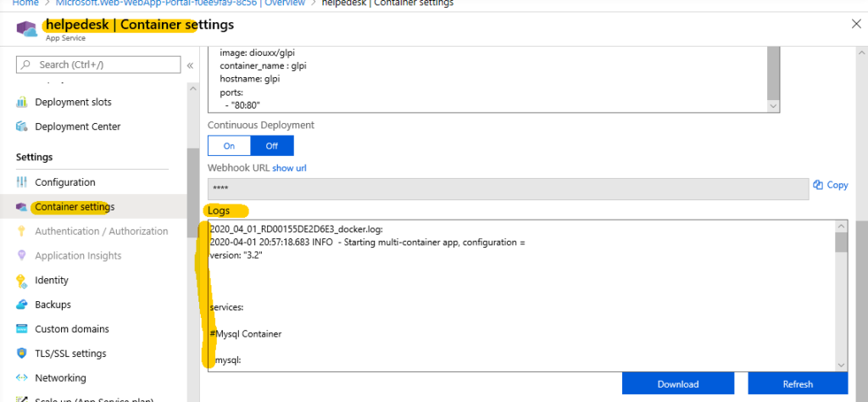
Task: Click the Custom domains icon
Action: [22, 329]
